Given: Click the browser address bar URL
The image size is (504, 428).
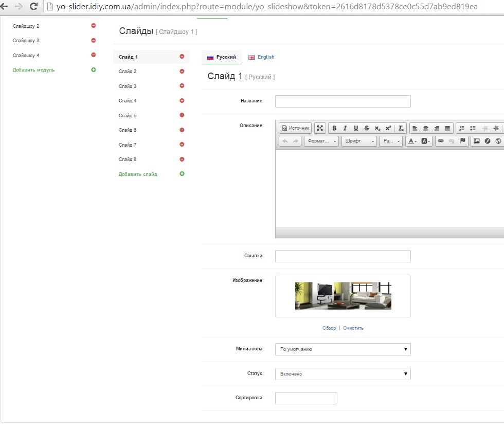Looking at the screenshot, I should pyautogui.click(x=267, y=7).
